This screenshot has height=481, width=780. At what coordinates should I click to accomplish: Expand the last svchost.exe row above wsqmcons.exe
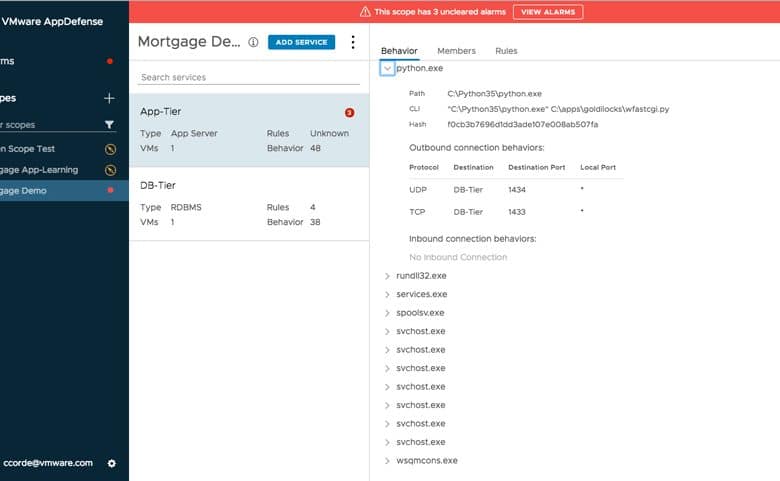pos(387,442)
